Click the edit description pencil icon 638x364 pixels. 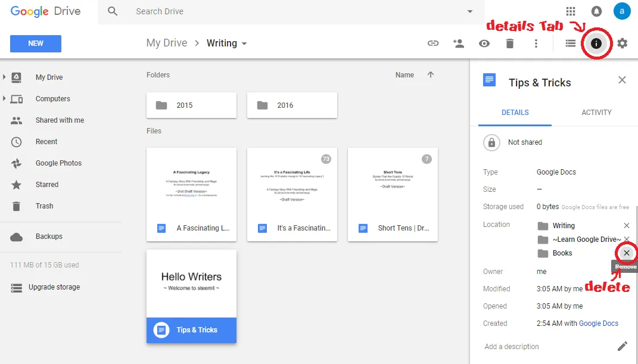(x=622, y=346)
